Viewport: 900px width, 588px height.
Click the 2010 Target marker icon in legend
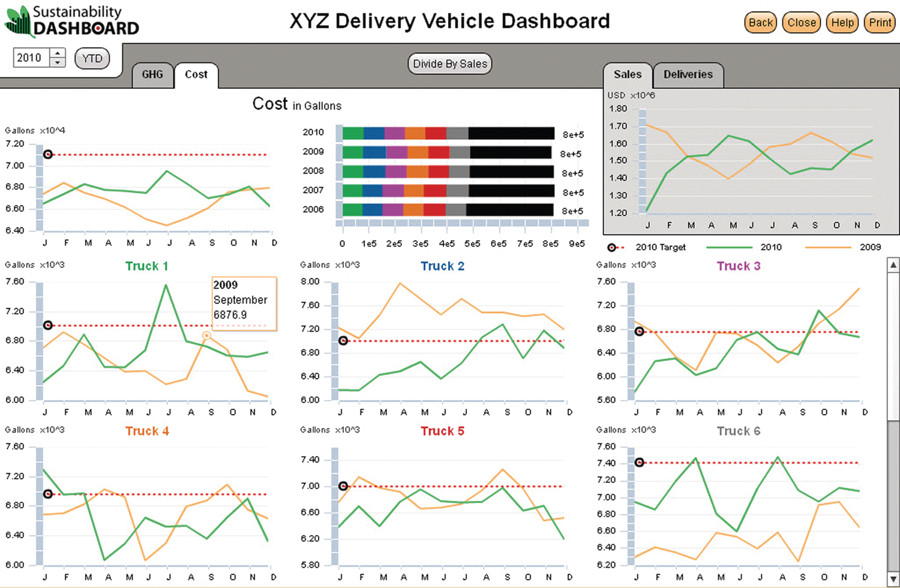pyautogui.click(x=611, y=247)
